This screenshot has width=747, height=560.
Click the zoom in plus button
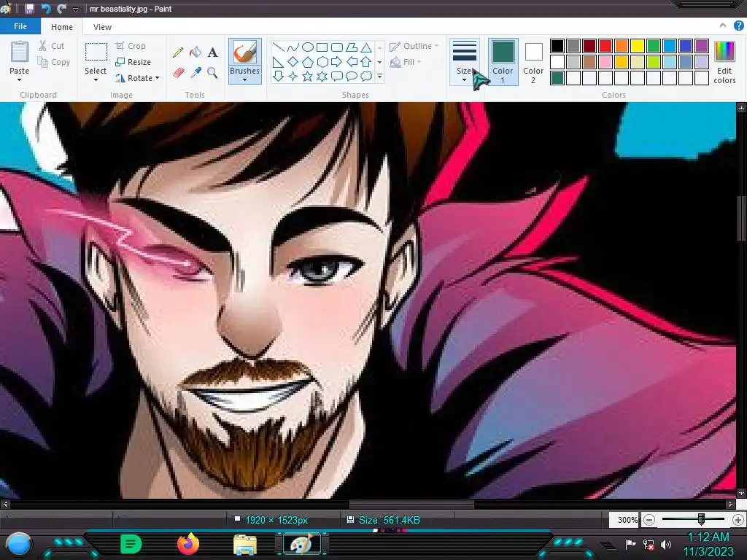tap(738, 520)
